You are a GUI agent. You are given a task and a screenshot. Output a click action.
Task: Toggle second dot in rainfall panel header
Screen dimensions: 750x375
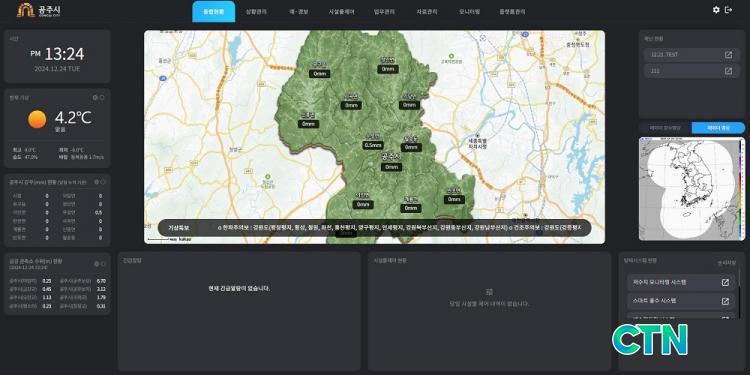pyautogui.click(x=102, y=182)
